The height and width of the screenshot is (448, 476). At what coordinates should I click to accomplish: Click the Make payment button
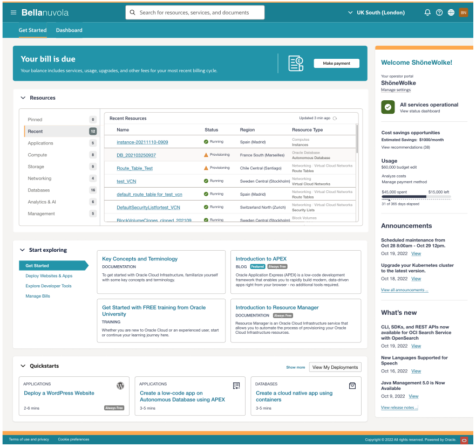click(x=336, y=63)
